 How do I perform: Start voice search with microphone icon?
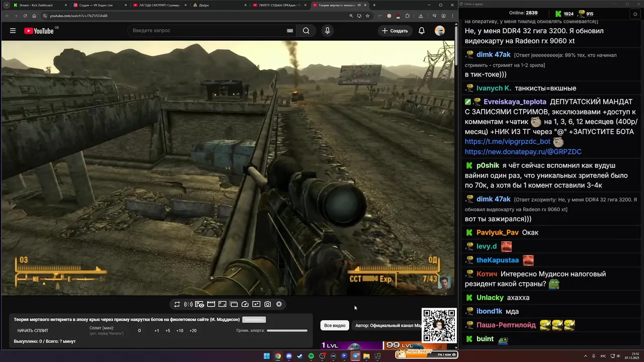pos(328,31)
